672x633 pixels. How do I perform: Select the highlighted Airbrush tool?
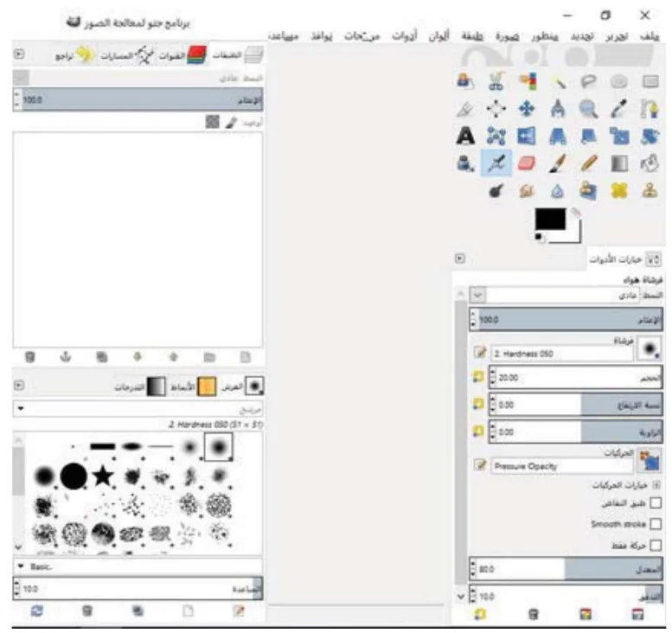click(x=496, y=163)
